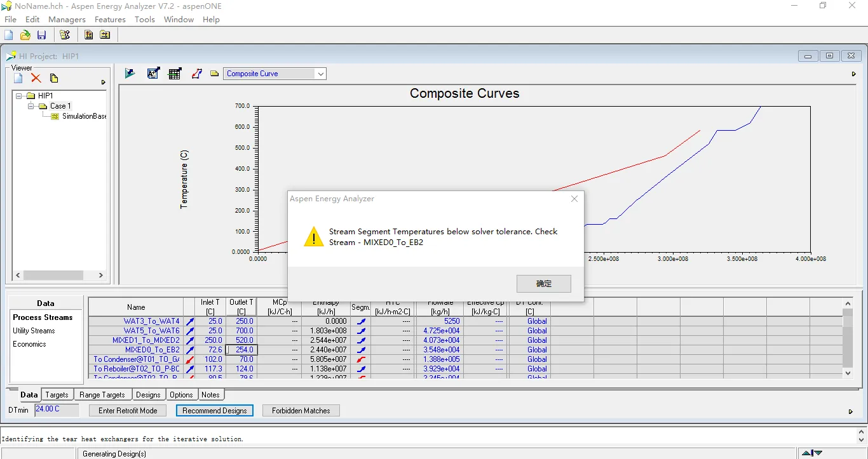Open the Composite Curve dropdown

[320, 74]
